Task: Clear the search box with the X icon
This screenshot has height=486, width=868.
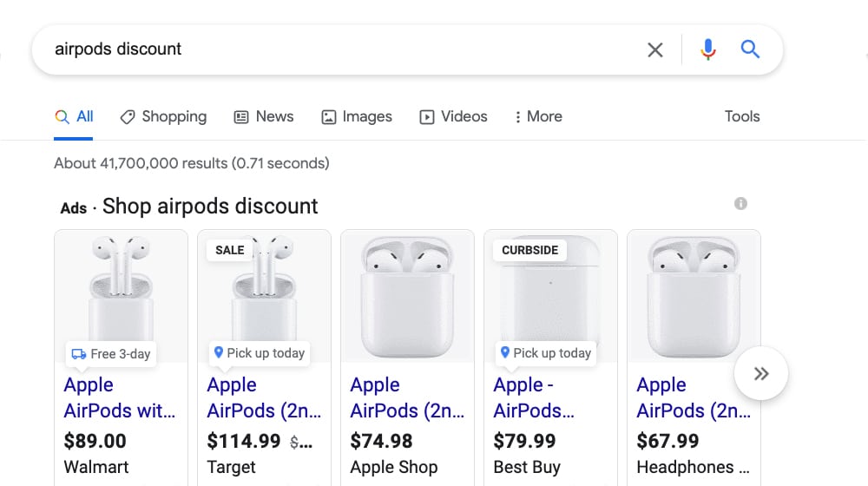Action: (655, 49)
